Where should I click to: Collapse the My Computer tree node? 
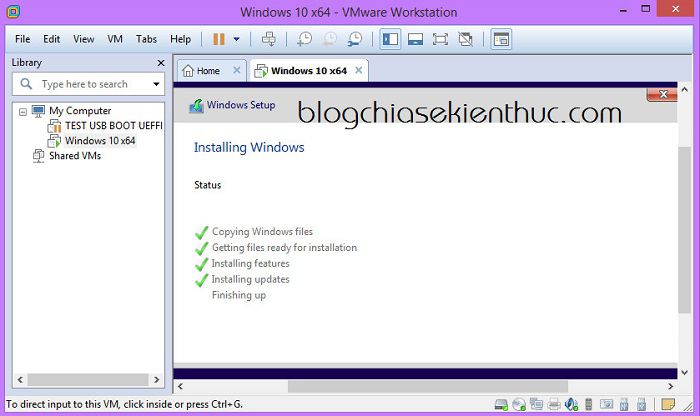point(23,112)
